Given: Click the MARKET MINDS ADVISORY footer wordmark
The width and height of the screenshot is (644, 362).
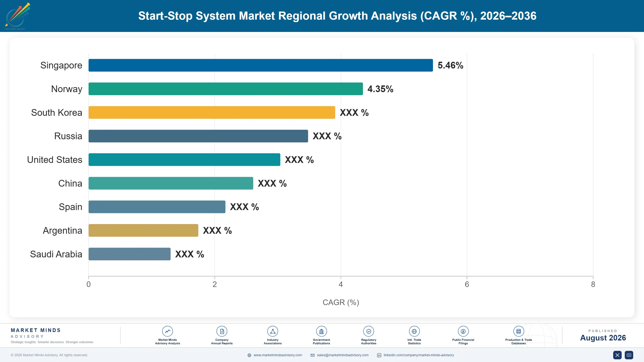Looking at the screenshot, I should pos(36,333).
